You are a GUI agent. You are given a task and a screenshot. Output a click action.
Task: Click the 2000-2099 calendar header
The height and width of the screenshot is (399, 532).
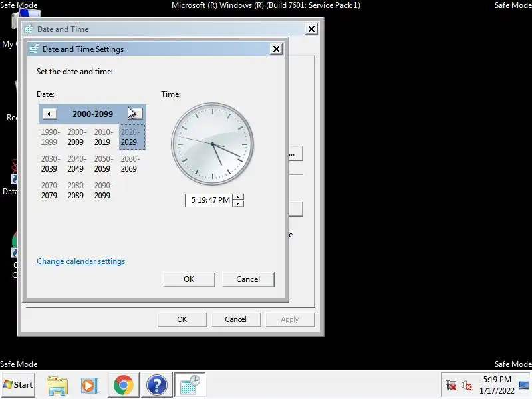92,114
